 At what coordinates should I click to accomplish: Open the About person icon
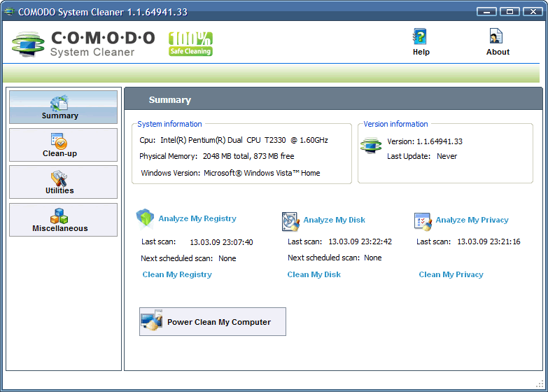[496, 36]
